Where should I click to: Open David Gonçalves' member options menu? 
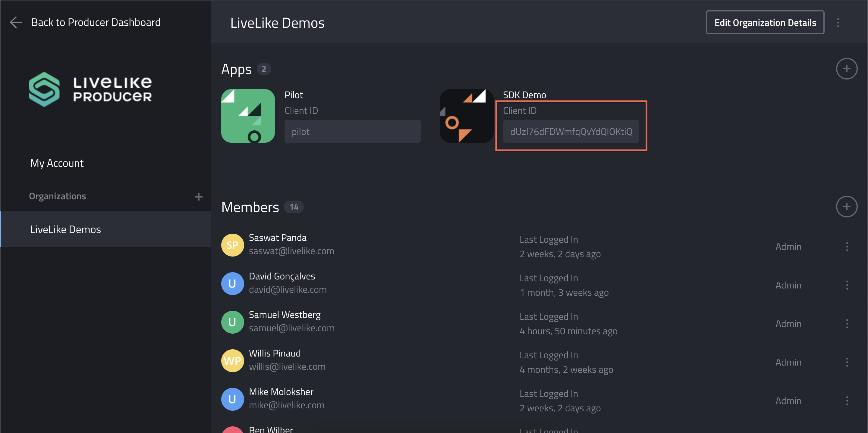847,285
